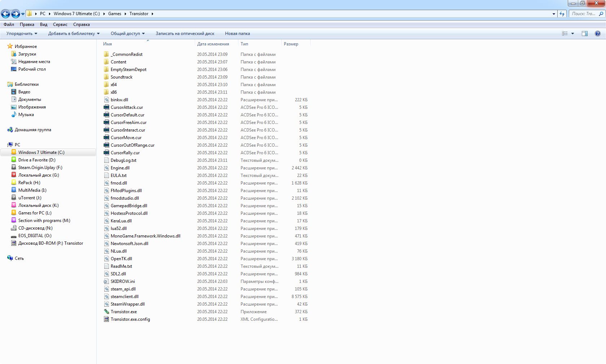Toggle the preview pane icon
The height and width of the screenshot is (364, 606).
pos(585,34)
